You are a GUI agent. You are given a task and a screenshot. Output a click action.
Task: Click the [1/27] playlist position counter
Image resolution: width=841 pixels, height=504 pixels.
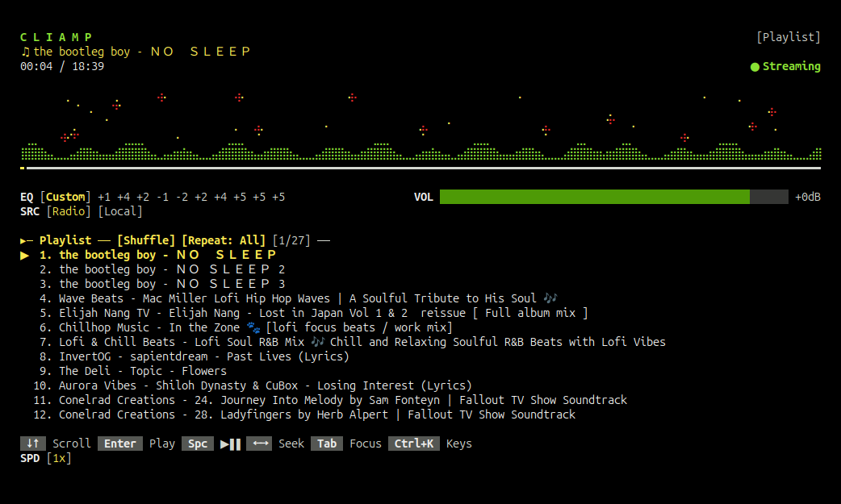click(291, 240)
